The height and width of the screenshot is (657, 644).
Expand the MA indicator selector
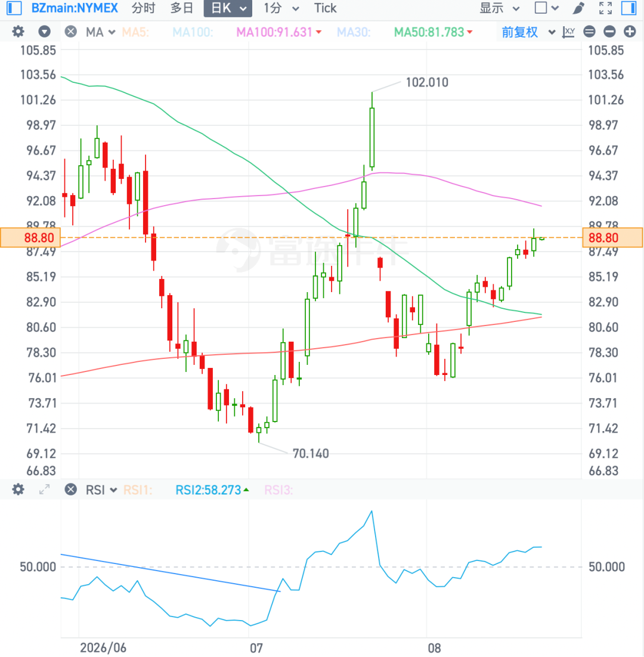pyautogui.click(x=101, y=32)
